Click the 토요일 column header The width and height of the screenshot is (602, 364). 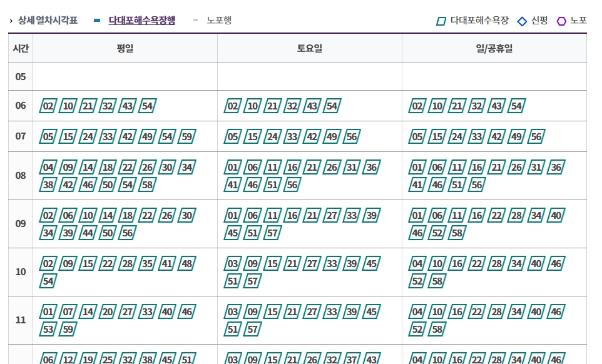pos(309,48)
